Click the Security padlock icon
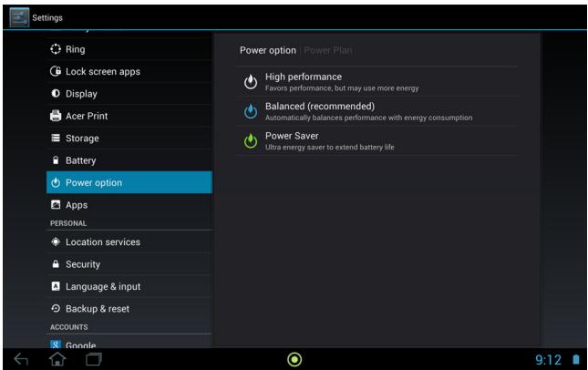 [56, 264]
